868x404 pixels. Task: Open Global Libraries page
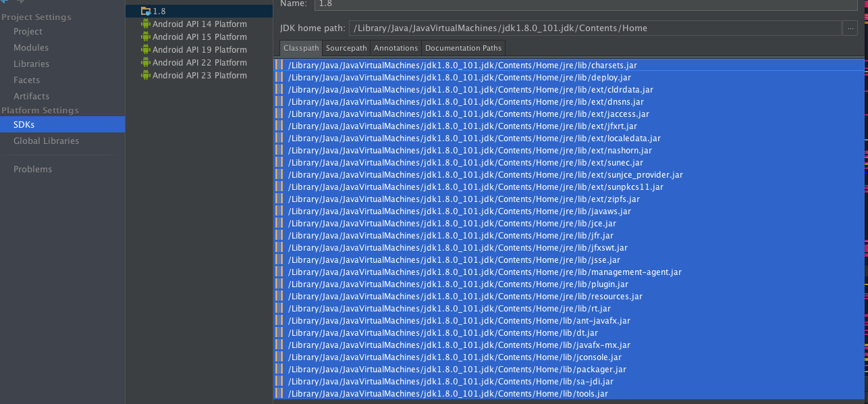pyautogui.click(x=46, y=141)
